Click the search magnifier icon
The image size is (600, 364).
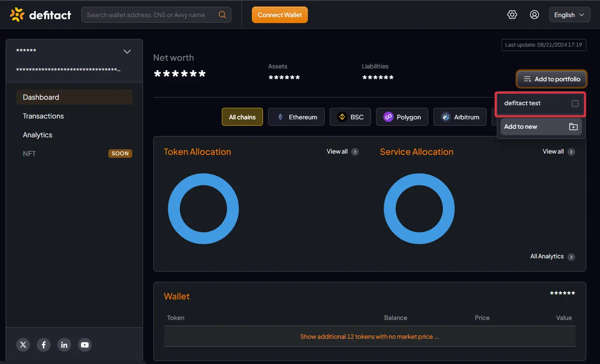click(222, 15)
